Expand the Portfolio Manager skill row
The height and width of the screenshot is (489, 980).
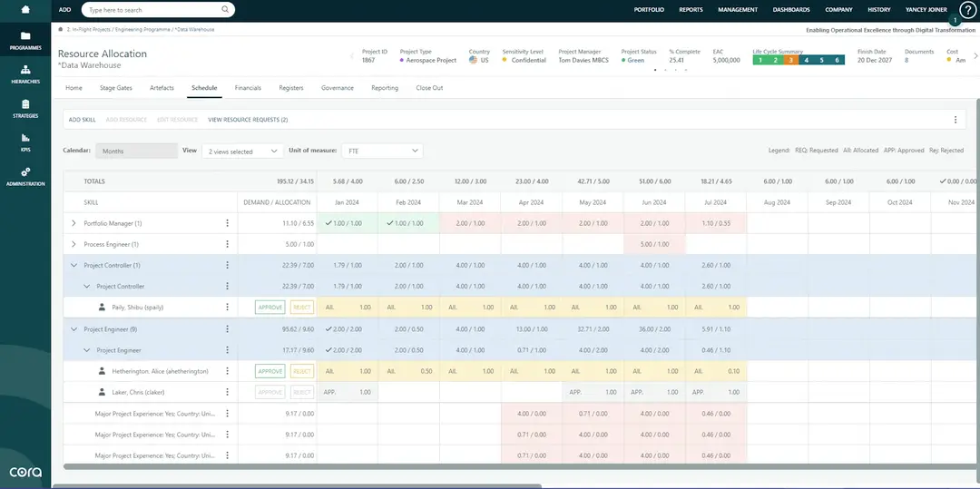[74, 223]
